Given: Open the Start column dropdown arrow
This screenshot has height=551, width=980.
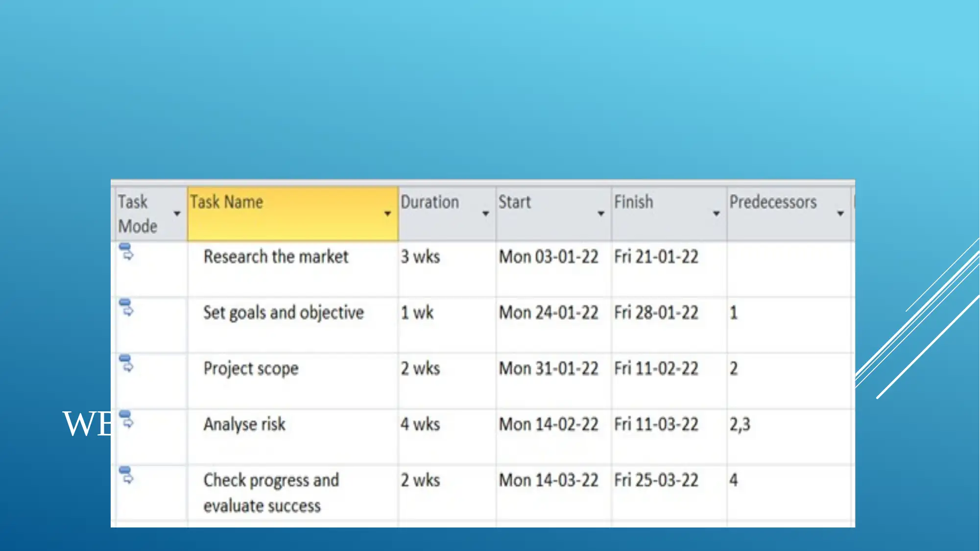Looking at the screenshot, I should pos(600,214).
